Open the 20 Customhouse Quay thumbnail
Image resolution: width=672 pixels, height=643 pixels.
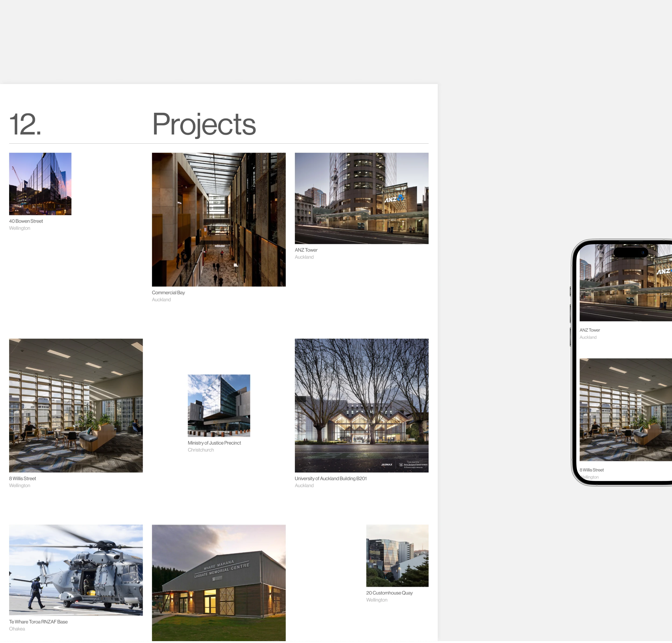(x=397, y=556)
